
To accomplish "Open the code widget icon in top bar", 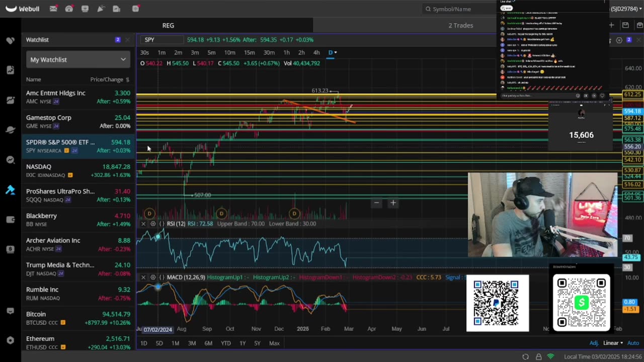I will click(135, 9).
